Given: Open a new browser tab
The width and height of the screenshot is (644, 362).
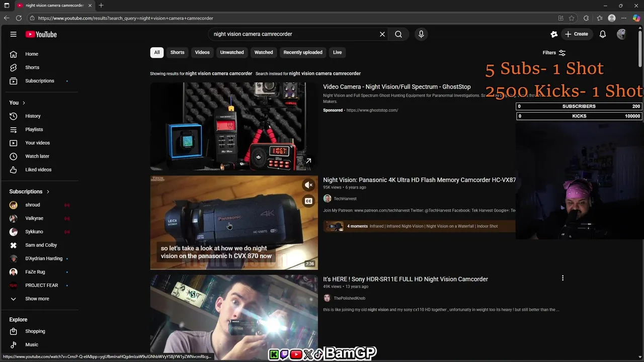Looking at the screenshot, I should [101, 6].
